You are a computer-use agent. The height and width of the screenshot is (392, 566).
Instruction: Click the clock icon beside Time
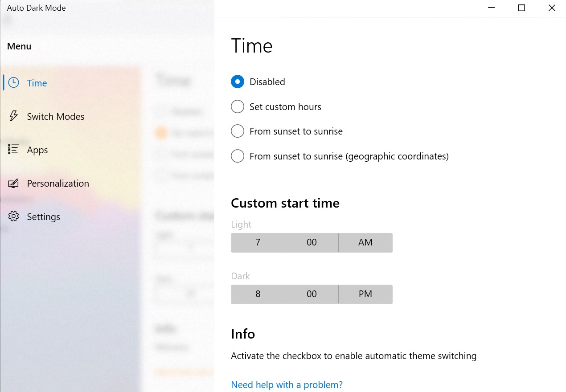coord(14,83)
